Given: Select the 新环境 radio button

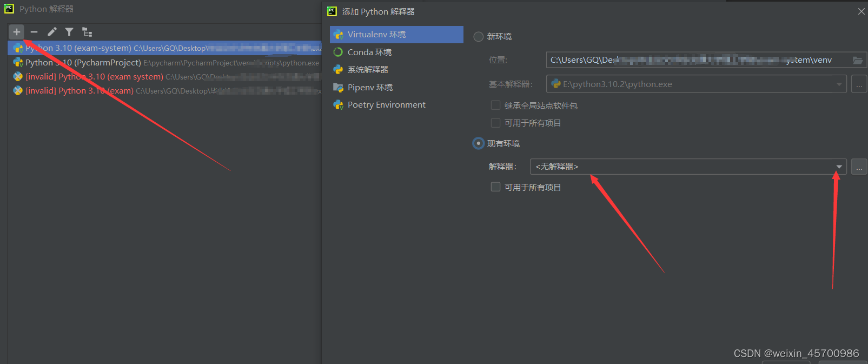Looking at the screenshot, I should pos(479,37).
